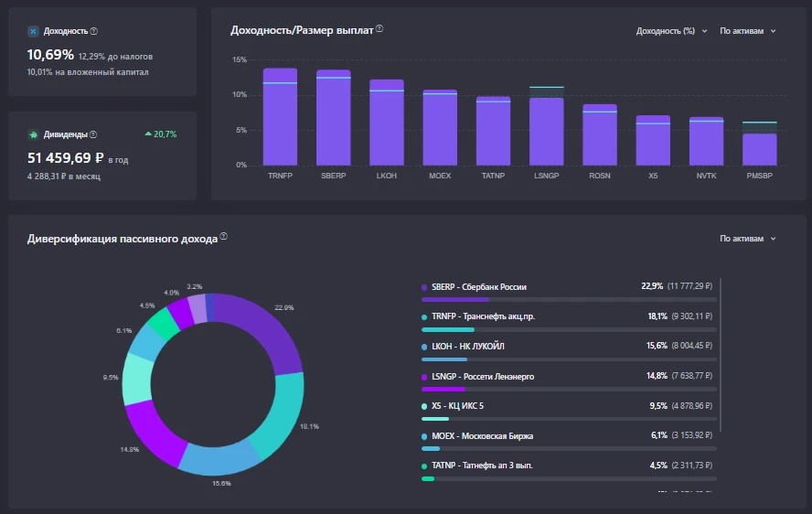Click the legend list vertical scrollbar
The width and height of the screenshot is (812, 514).
pos(721,355)
